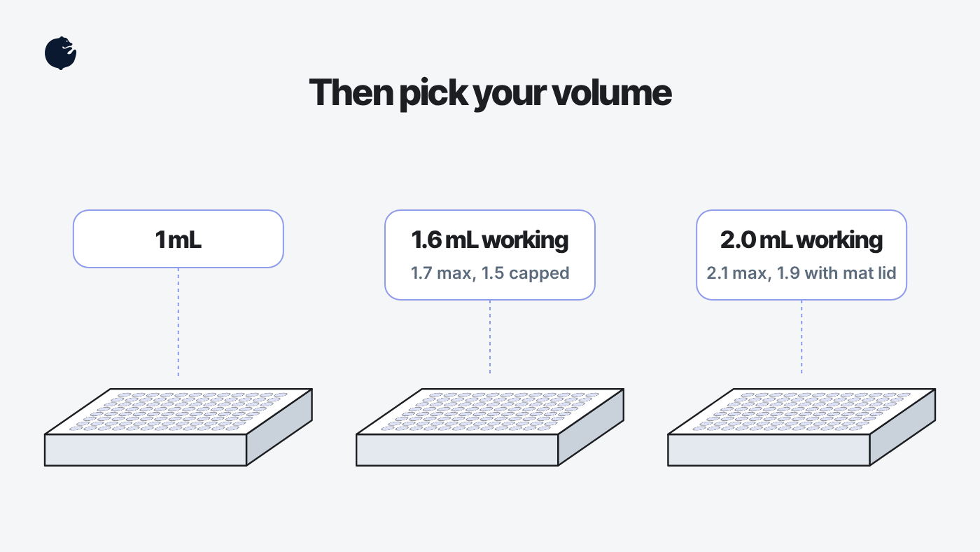Click the 'Then pick your volume' heading
Image resolution: width=980 pixels, height=552 pixels.
[x=490, y=93]
